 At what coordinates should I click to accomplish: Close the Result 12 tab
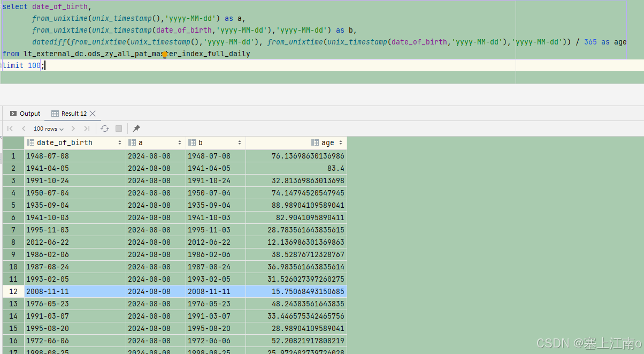pos(93,114)
